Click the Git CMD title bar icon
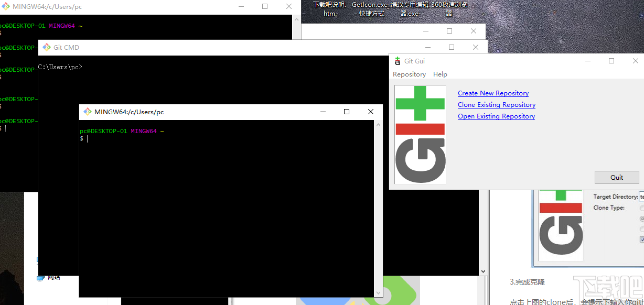 coord(46,47)
